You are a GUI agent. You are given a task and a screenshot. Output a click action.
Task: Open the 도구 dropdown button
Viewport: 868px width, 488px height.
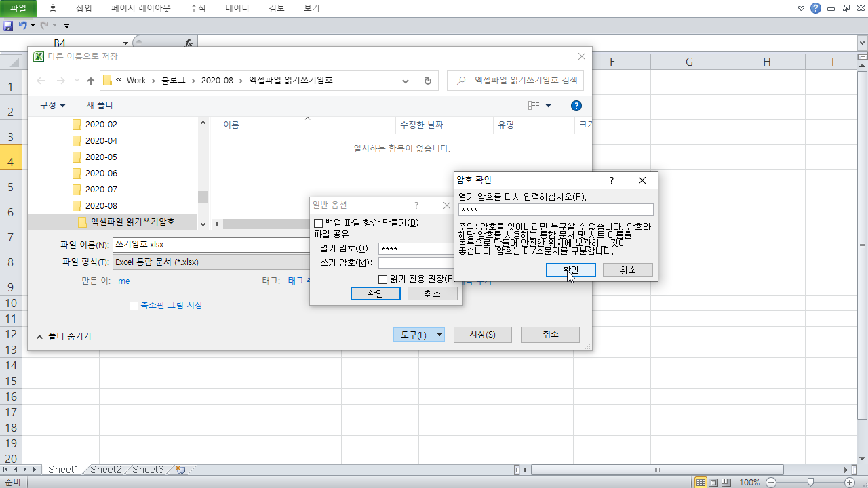(418, 335)
